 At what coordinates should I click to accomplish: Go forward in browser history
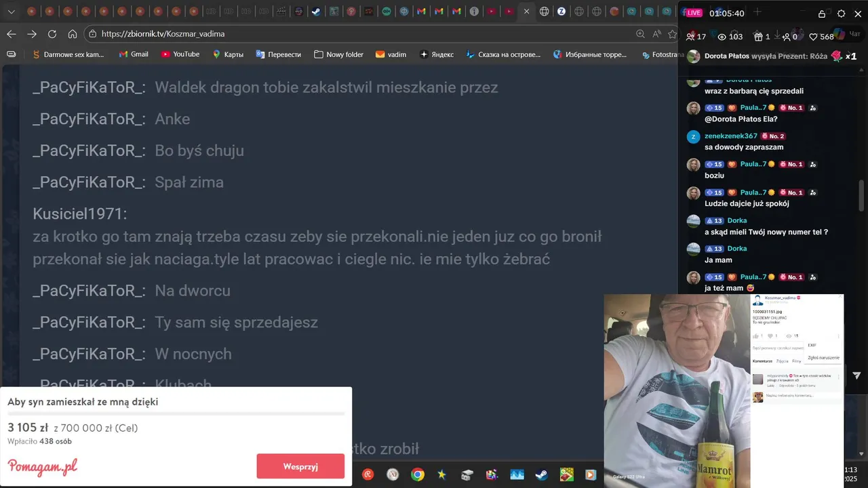32,34
